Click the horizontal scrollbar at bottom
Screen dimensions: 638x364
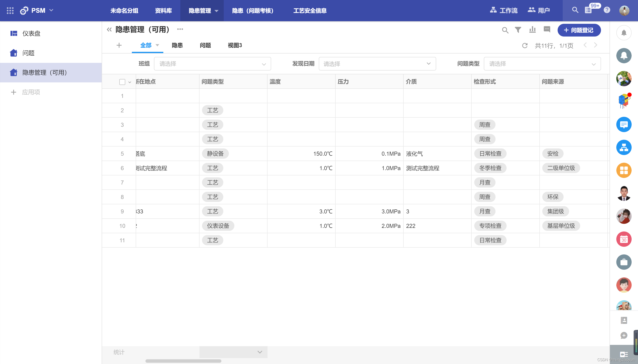pyautogui.click(x=183, y=361)
